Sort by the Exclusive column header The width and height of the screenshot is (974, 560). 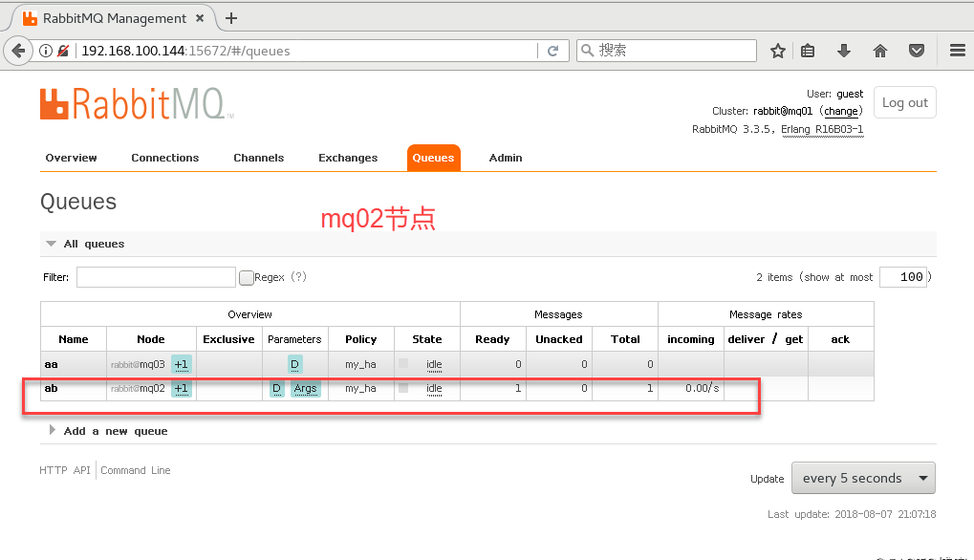(x=228, y=339)
